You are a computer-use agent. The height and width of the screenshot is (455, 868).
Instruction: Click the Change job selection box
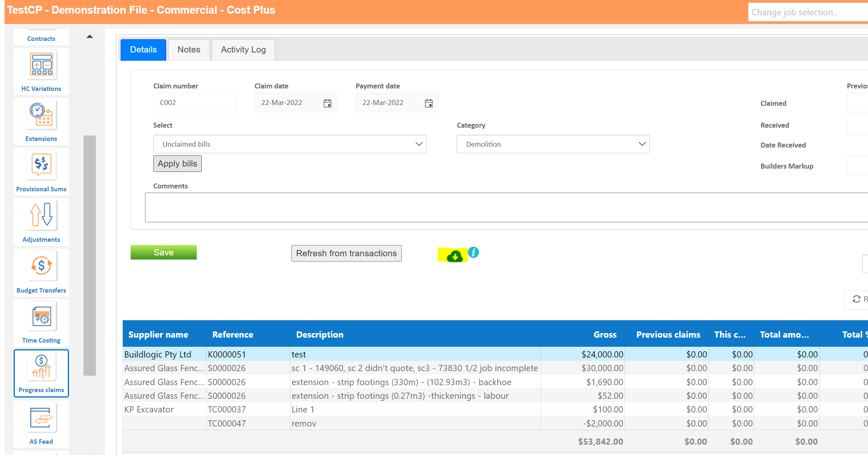(806, 12)
